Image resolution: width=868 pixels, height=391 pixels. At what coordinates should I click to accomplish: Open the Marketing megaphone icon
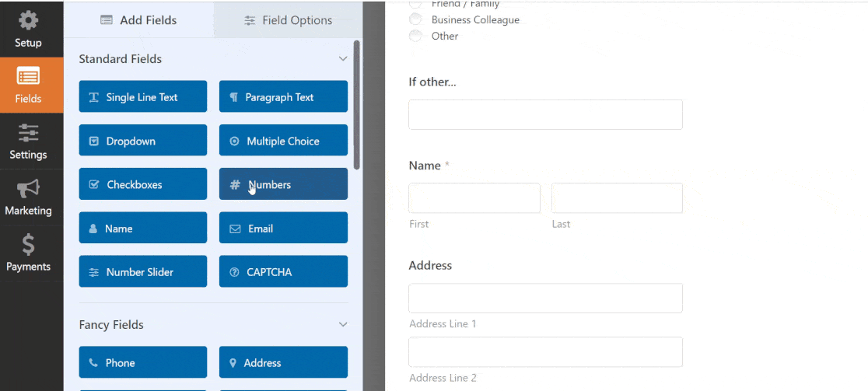point(28,189)
